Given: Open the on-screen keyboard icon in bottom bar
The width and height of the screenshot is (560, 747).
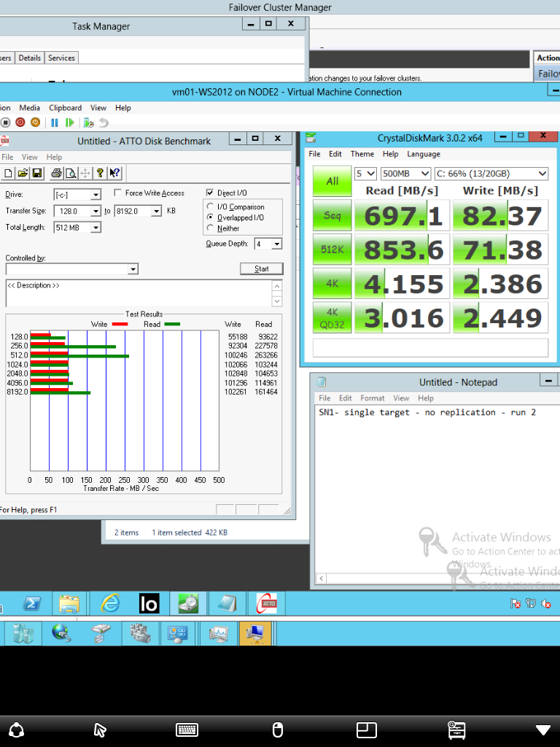Looking at the screenshot, I should point(187,729).
